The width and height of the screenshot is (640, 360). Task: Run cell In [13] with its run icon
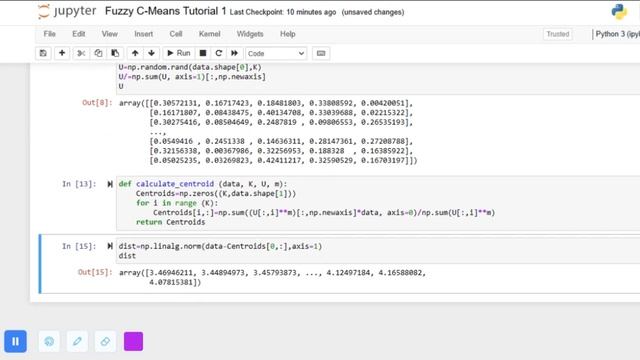coord(110,184)
